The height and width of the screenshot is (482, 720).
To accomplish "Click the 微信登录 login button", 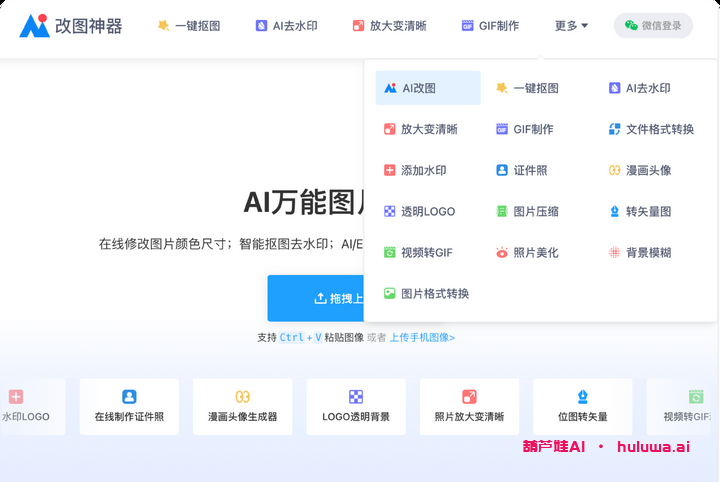I will click(653, 26).
